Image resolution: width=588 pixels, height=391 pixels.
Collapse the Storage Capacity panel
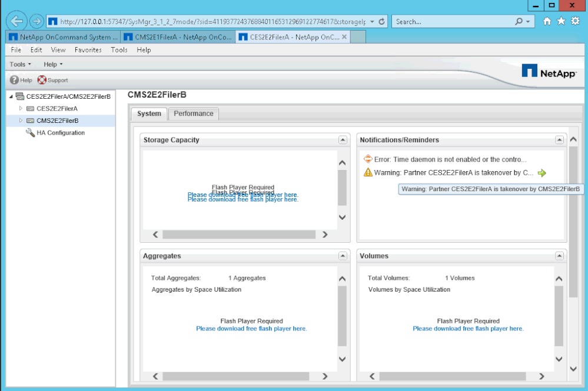coord(343,140)
